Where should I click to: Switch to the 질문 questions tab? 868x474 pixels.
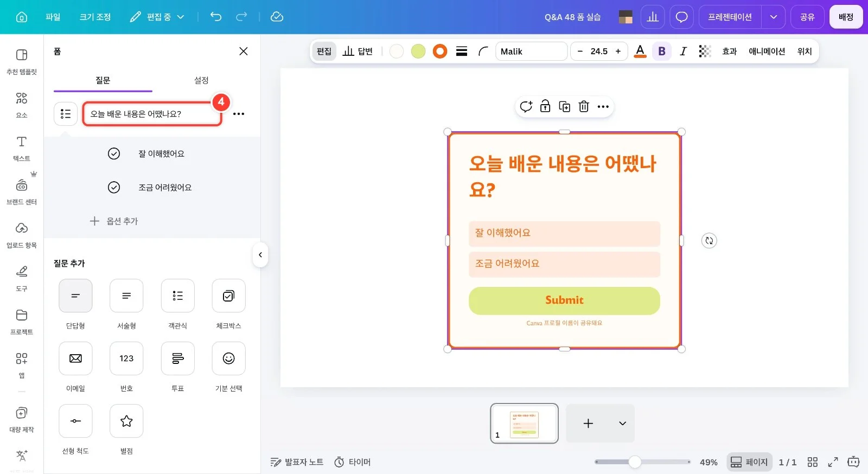(103, 80)
